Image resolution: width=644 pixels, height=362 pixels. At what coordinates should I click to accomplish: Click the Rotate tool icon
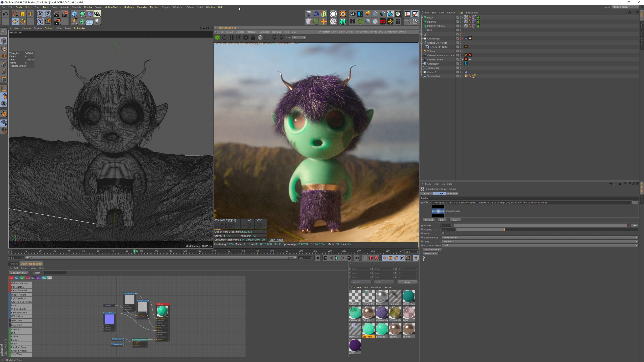pos(23,21)
